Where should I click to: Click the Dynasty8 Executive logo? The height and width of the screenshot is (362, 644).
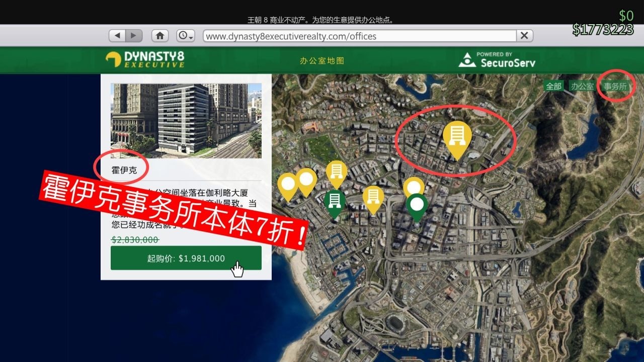(145, 59)
